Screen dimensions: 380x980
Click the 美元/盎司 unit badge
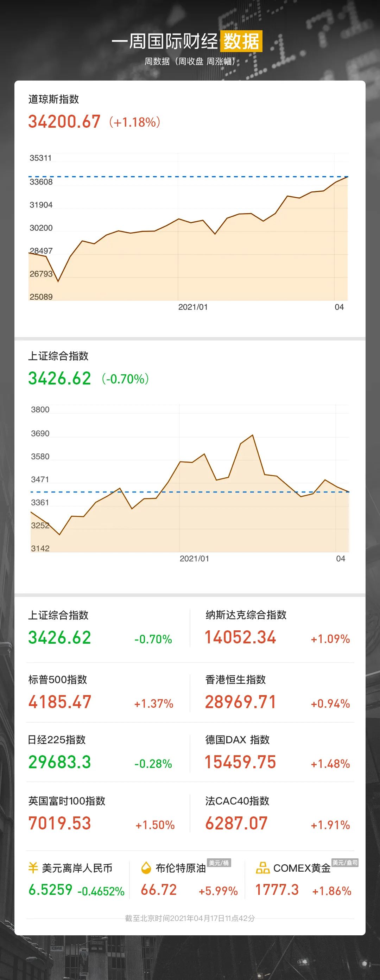(x=344, y=863)
